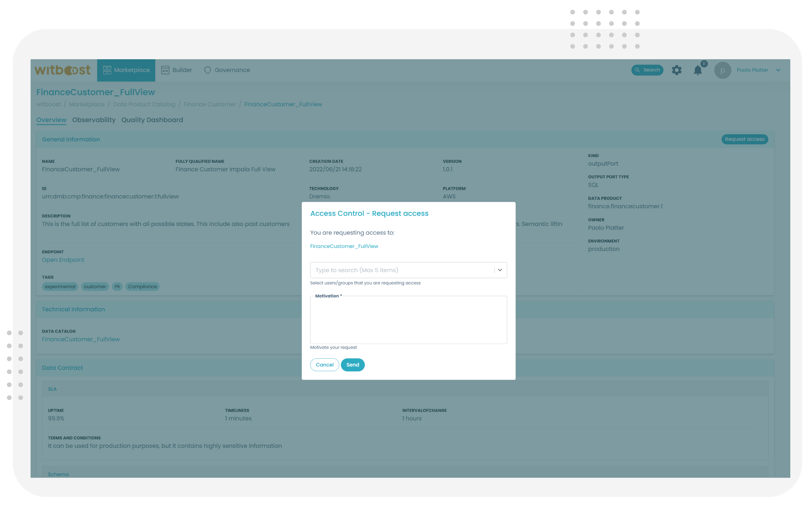
Task: Click the Marketplace navigation icon
Action: [x=108, y=70]
